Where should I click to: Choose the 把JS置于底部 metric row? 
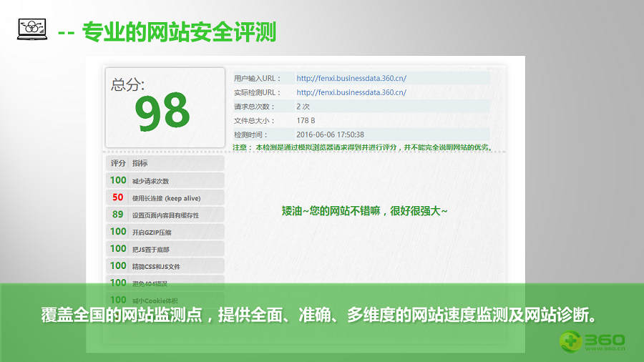coord(165,249)
